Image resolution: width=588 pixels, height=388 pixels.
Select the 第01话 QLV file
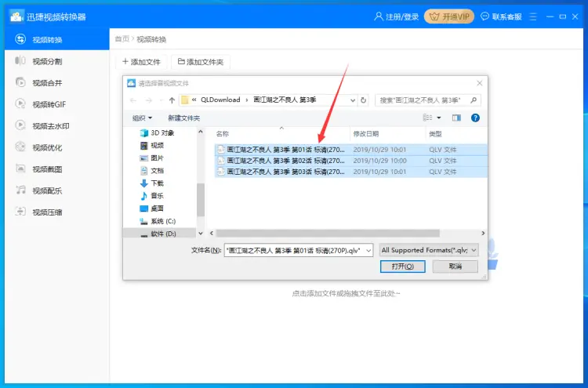click(350, 150)
